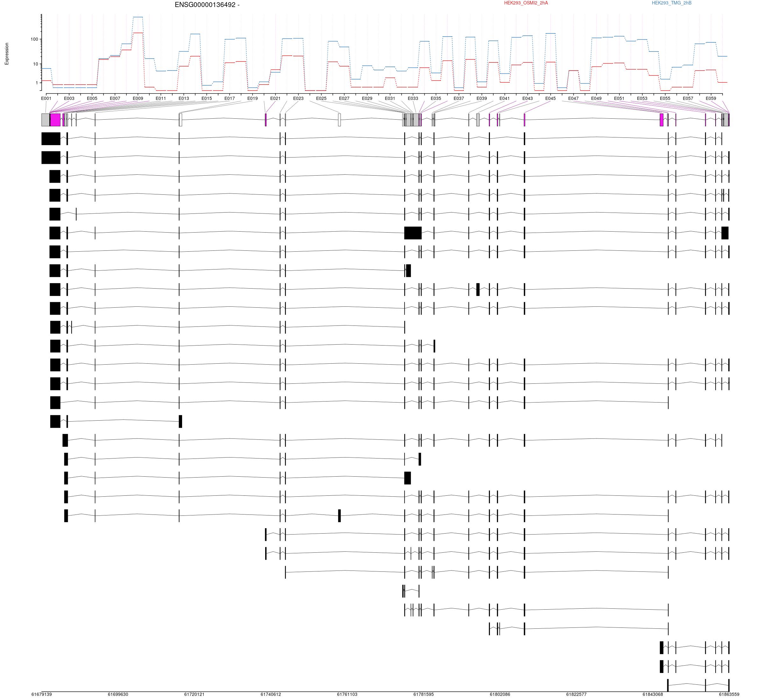Click exon label E045

pyautogui.click(x=551, y=99)
